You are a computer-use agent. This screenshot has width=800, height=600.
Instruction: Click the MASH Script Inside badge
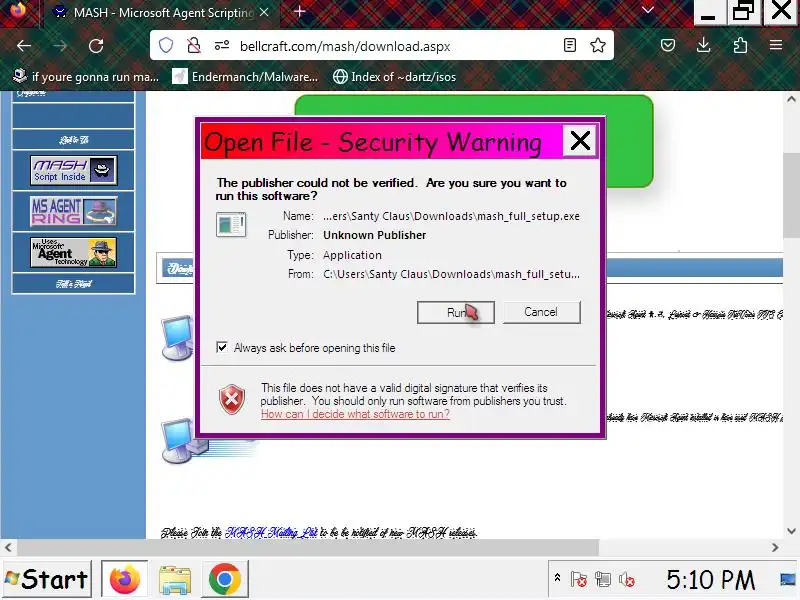[x=73, y=170]
